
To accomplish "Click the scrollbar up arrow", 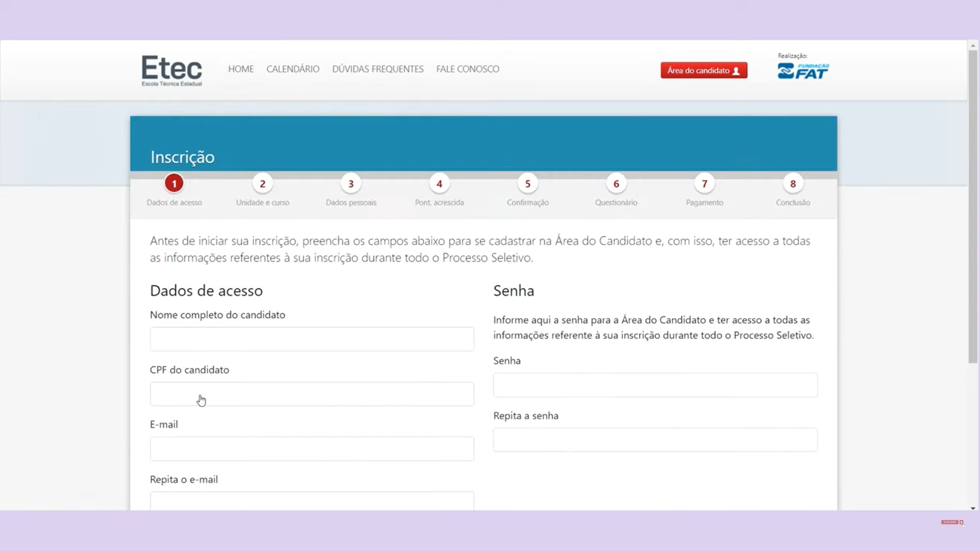I will pos(973,45).
